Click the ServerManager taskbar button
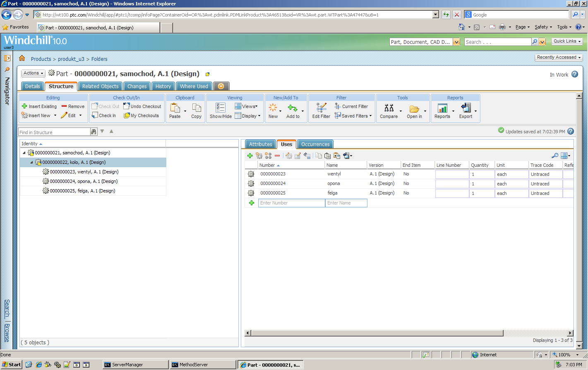 (x=135, y=365)
